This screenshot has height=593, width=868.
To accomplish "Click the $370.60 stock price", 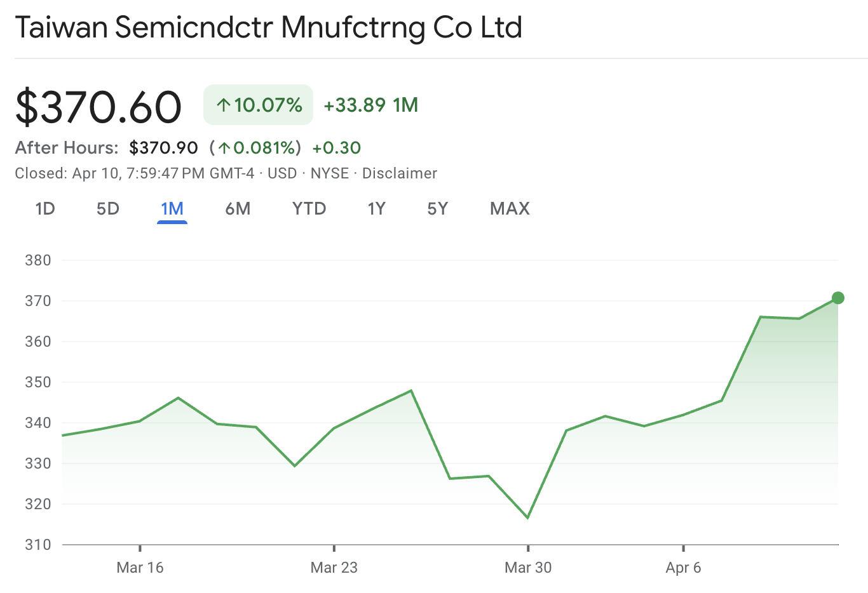I will (x=98, y=105).
